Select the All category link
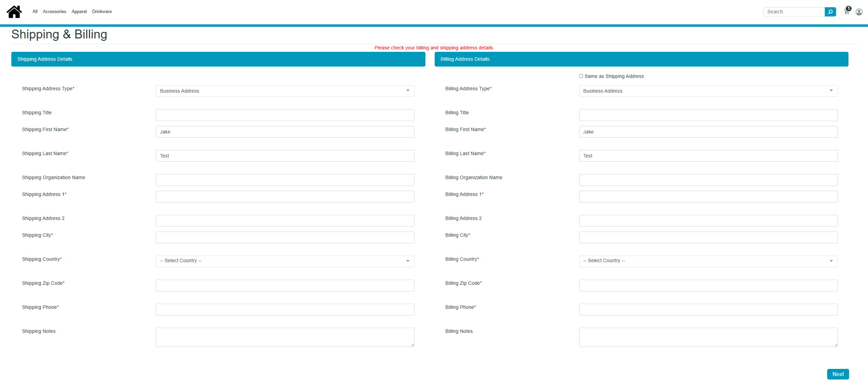868x385 pixels. [35, 12]
